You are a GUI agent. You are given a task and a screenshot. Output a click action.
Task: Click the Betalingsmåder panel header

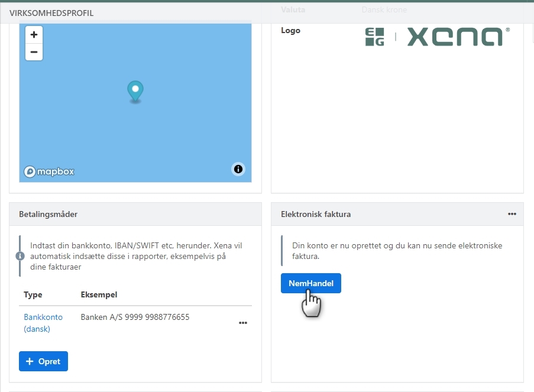[x=52, y=214]
